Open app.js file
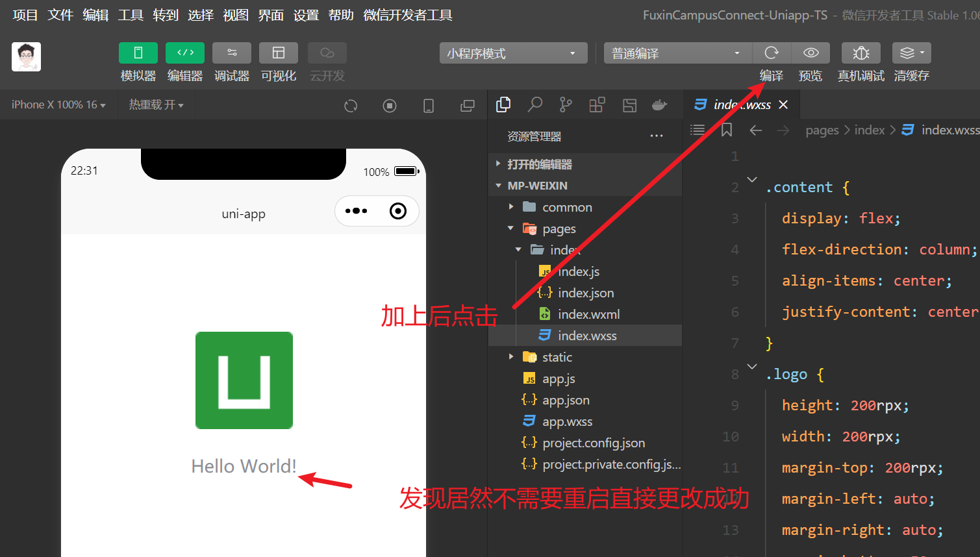The height and width of the screenshot is (557, 980). click(585, 378)
